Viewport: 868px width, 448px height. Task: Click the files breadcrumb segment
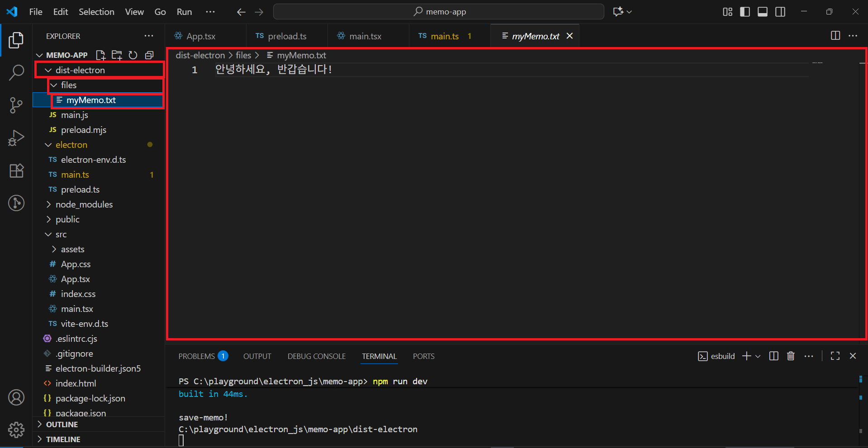coord(243,55)
